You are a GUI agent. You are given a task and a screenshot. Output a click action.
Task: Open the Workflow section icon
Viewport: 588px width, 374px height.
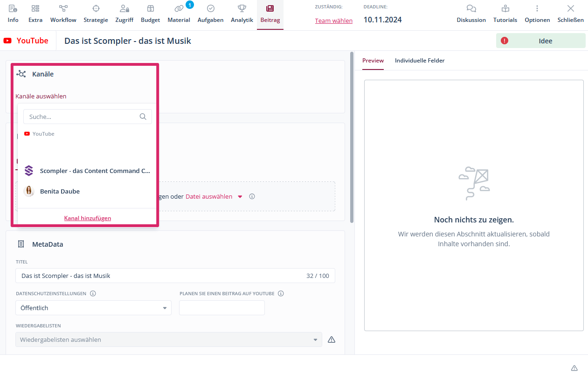coord(63,9)
